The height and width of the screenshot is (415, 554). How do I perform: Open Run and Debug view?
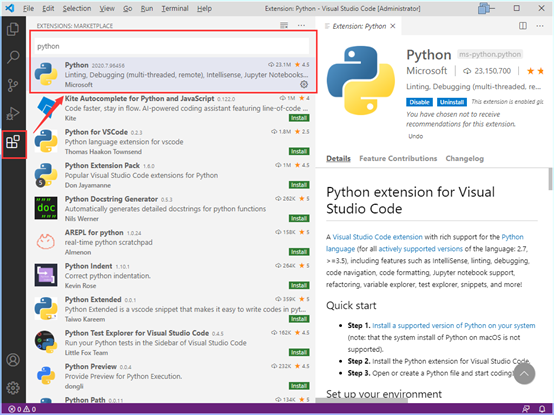(13, 113)
